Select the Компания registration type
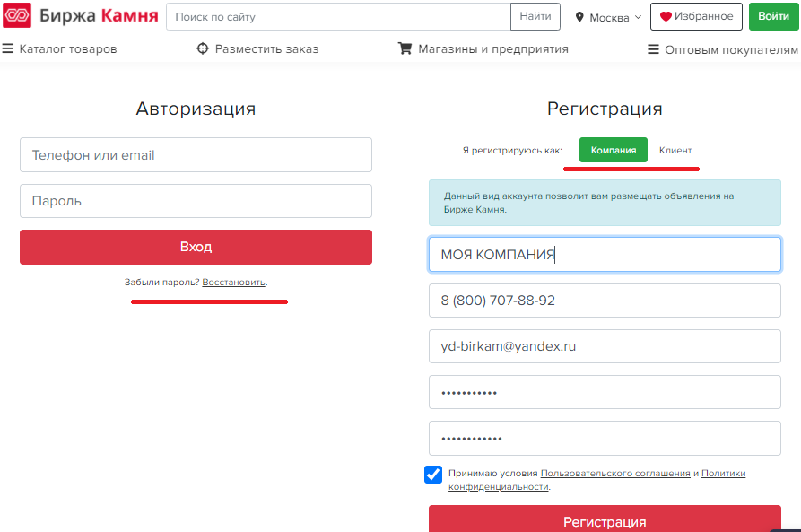This screenshot has height=532, width=801. pos(613,150)
